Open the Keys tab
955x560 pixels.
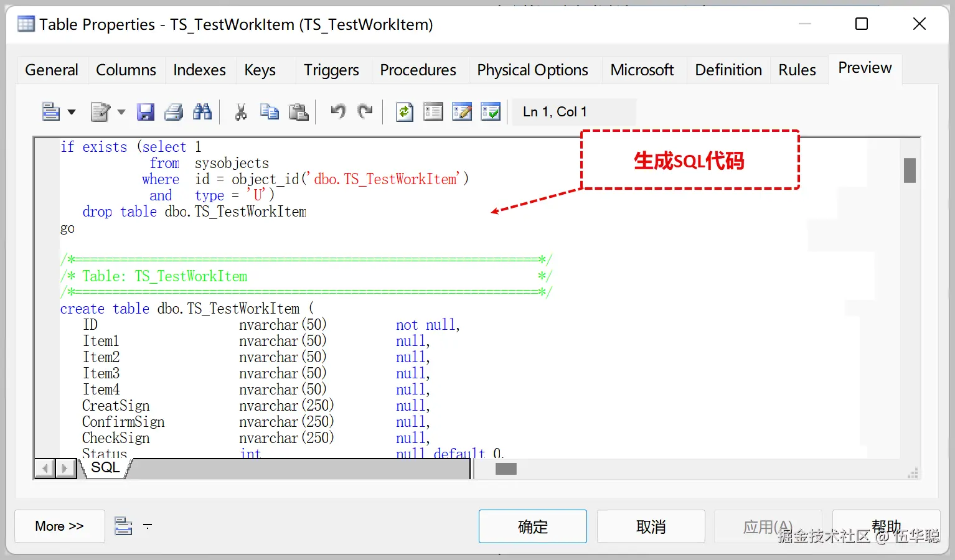(260, 70)
